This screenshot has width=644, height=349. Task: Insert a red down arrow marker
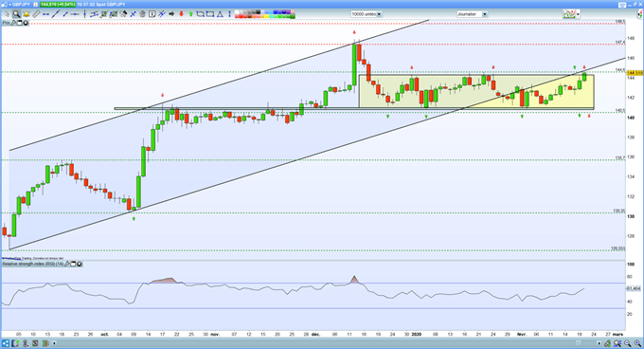tap(181, 14)
